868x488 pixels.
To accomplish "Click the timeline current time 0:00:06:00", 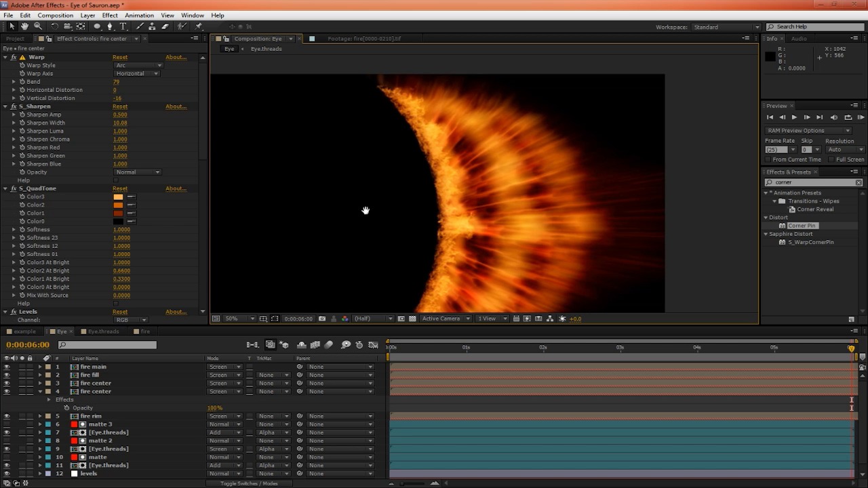I will tap(28, 345).
